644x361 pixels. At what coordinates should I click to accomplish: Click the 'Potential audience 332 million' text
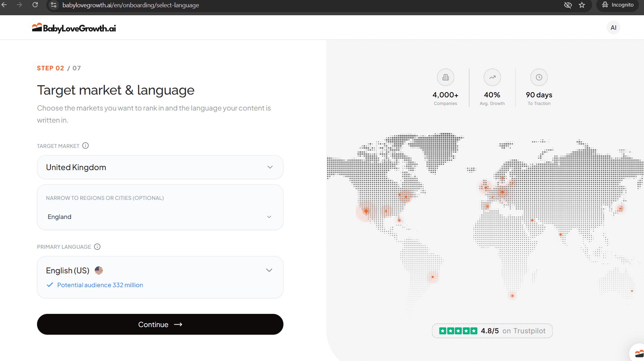pos(100,285)
